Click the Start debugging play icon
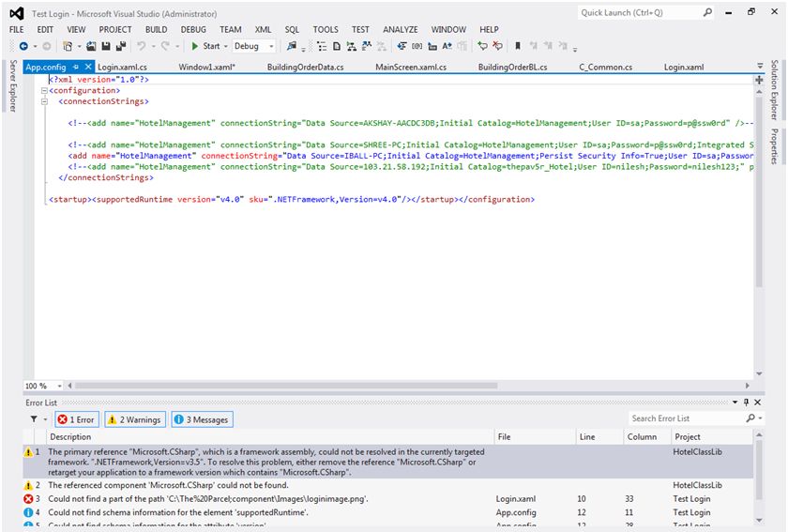The width and height of the screenshot is (788, 532). [x=194, y=46]
